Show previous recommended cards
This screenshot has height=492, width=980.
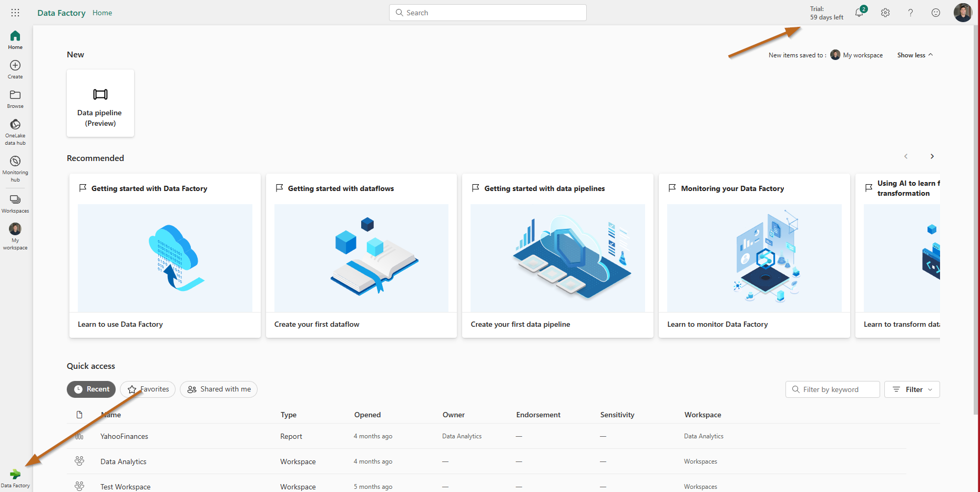(x=906, y=156)
